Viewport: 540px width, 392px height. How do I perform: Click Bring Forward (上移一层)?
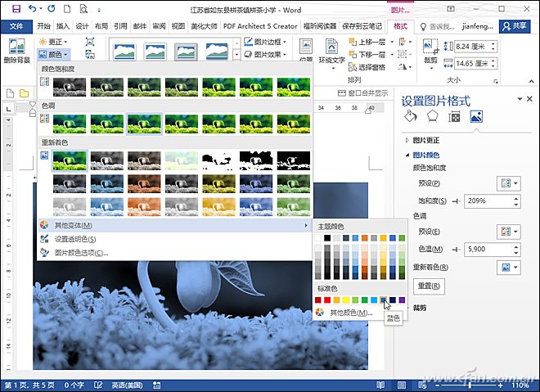367,42
